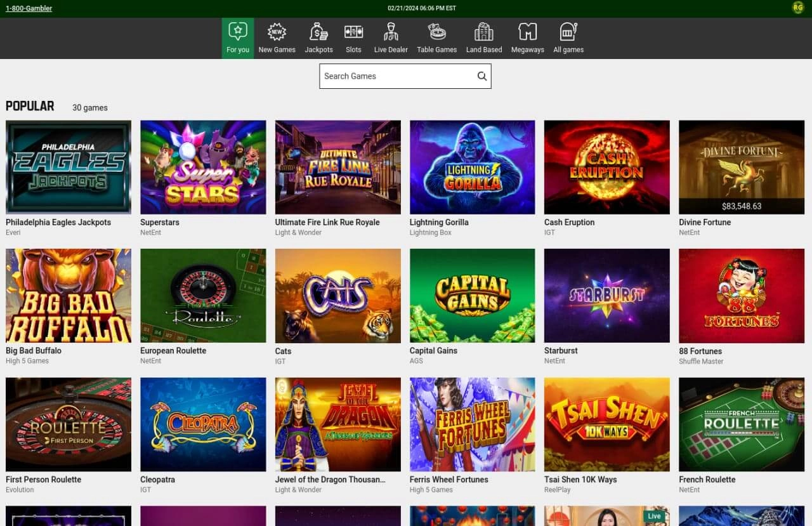Click the Starburst title text
The width and height of the screenshot is (812, 526).
561,351
